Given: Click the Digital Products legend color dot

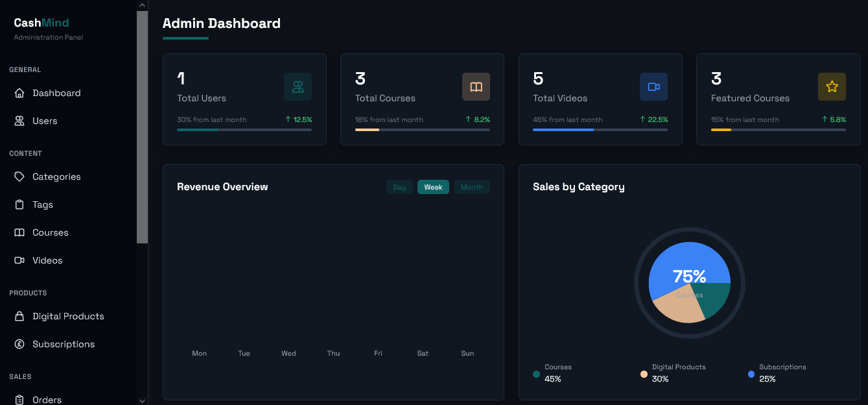Looking at the screenshot, I should (x=644, y=374).
